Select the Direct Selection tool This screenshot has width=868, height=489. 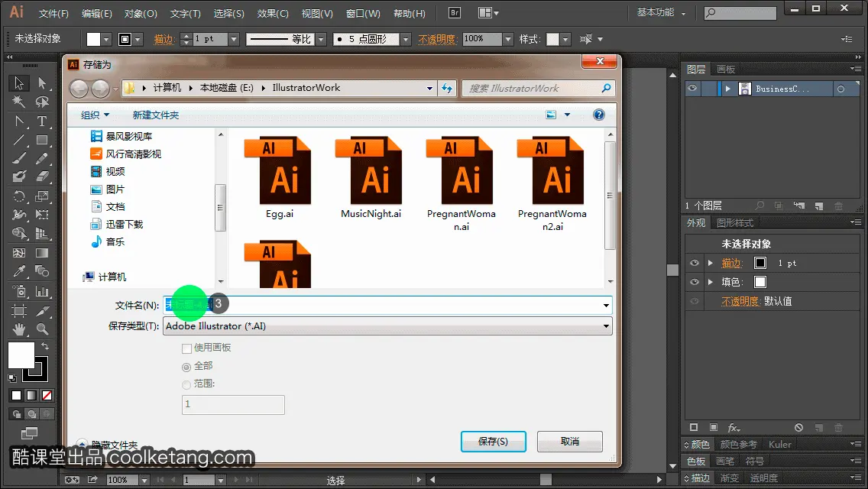(42, 83)
